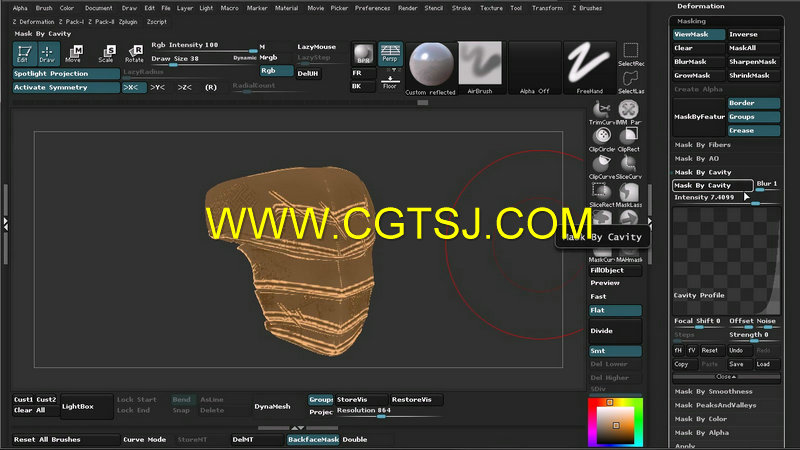
Task: Enable Rgb paint mode
Action: [x=276, y=70]
